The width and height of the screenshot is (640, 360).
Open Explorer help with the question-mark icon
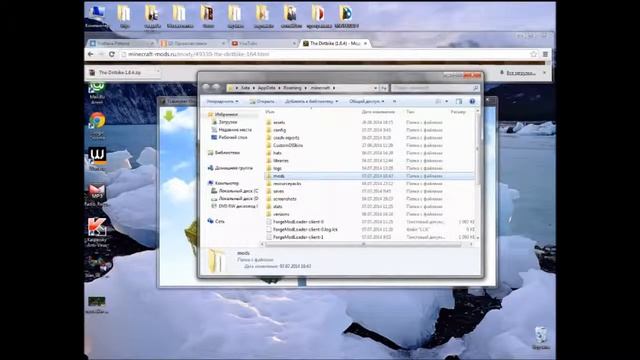click(472, 101)
